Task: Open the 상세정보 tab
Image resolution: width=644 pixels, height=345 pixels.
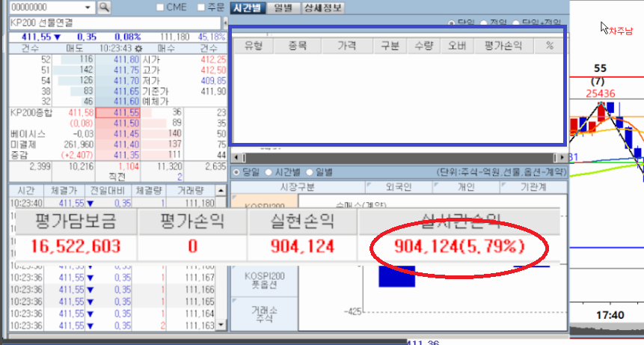Action: click(x=323, y=7)
